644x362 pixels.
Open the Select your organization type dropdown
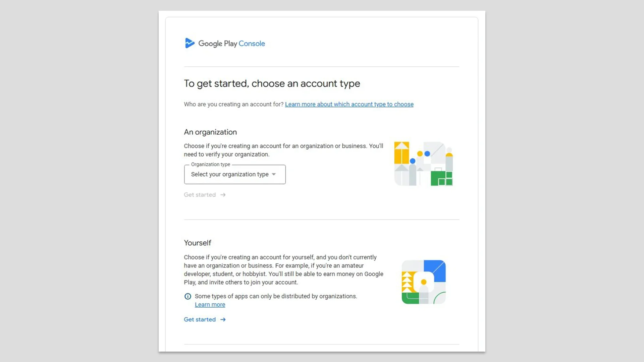point(234,174)
